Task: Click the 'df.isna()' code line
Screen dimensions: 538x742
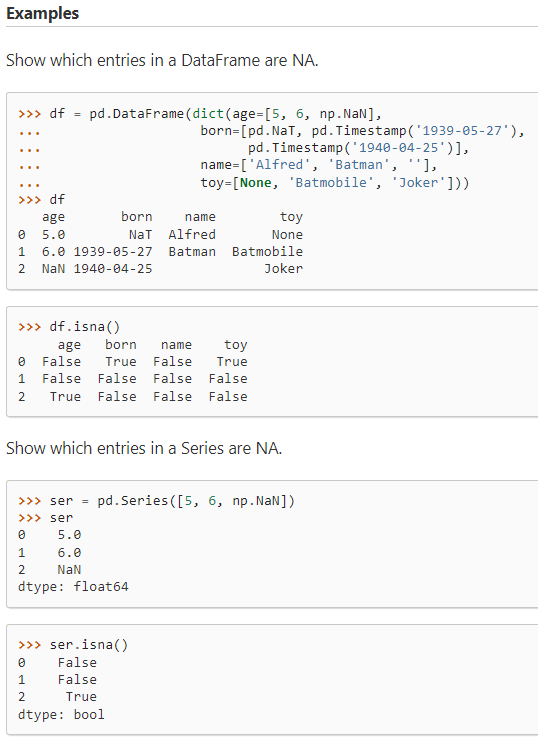Action: [x=85, y=327]
